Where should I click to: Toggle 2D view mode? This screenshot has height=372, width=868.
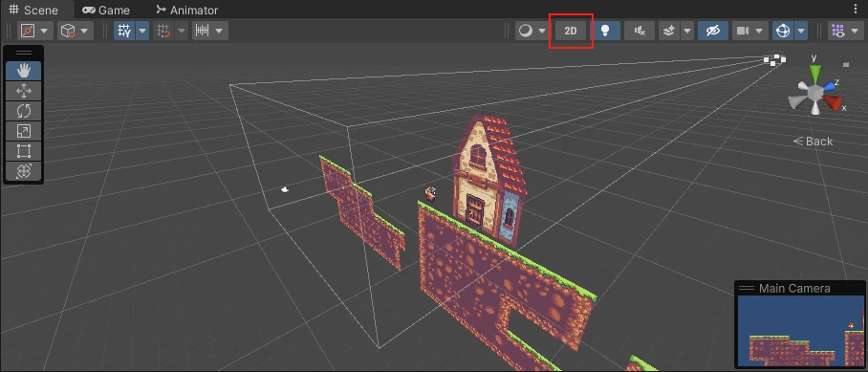coord(571,31)
